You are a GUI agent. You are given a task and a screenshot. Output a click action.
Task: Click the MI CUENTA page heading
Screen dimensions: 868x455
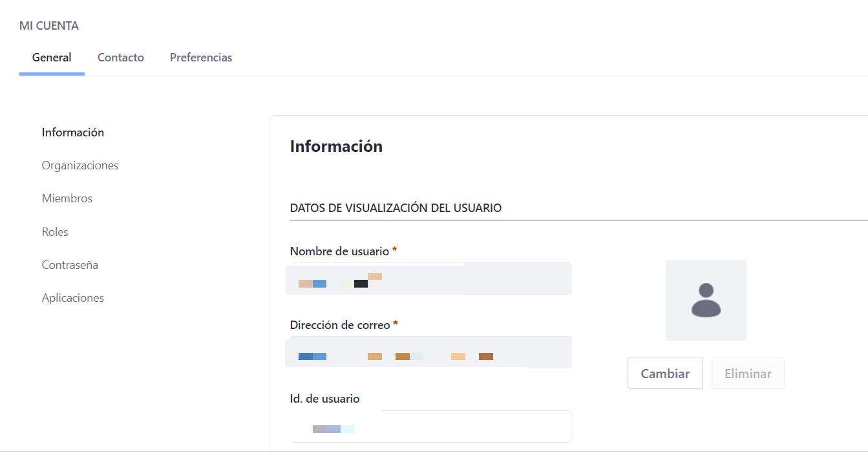(50, 25)
